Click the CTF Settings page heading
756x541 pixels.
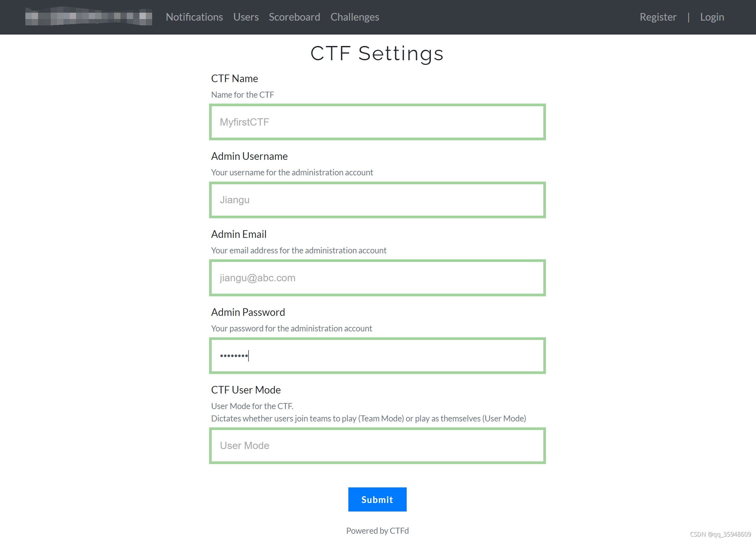[377, 53]
